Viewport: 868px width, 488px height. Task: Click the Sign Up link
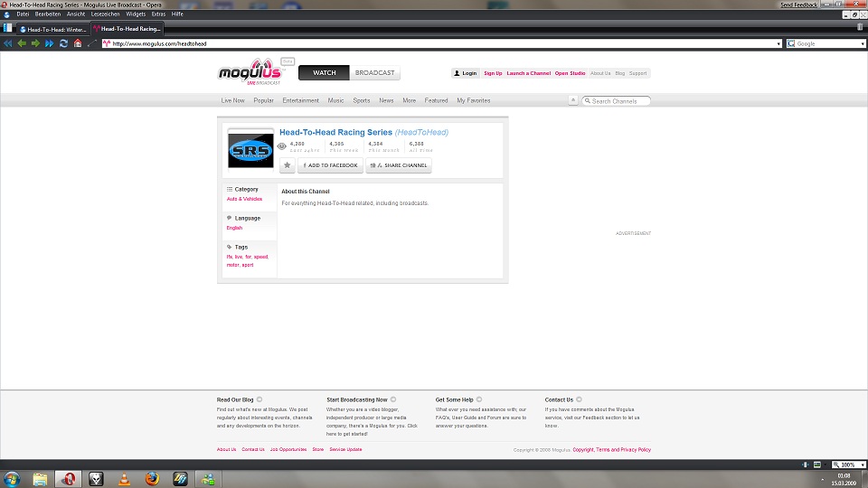pyautogui.click(x=493, y=73)
